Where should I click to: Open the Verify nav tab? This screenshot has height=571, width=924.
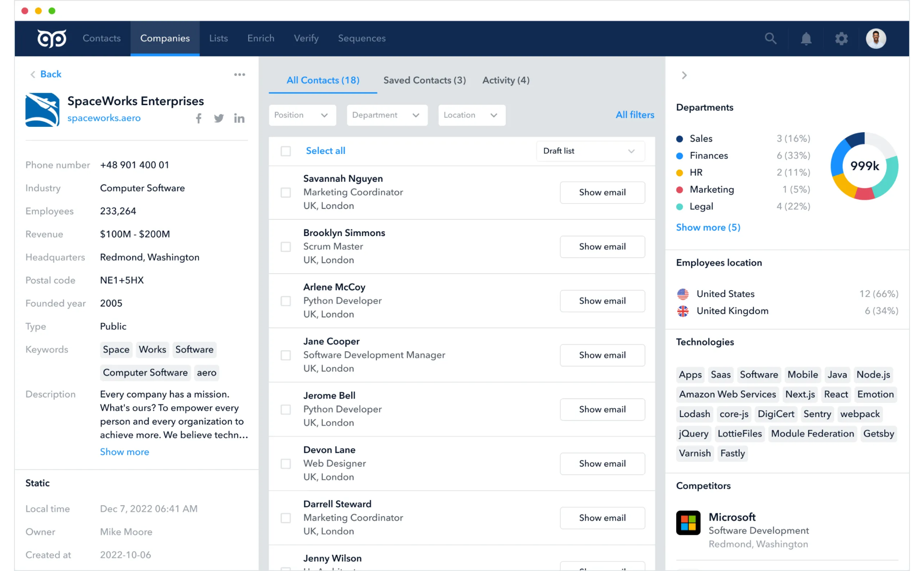[306, 38]
